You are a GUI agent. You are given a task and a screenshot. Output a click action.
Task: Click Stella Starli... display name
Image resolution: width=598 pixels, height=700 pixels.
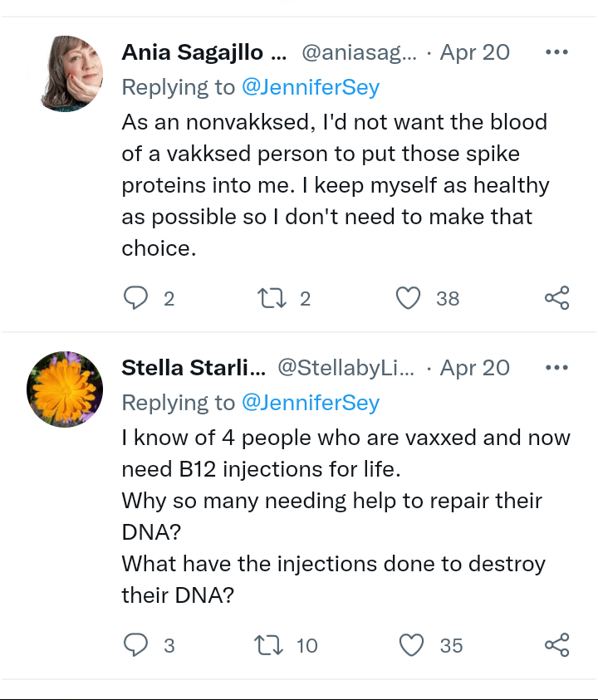click(194, 368)
